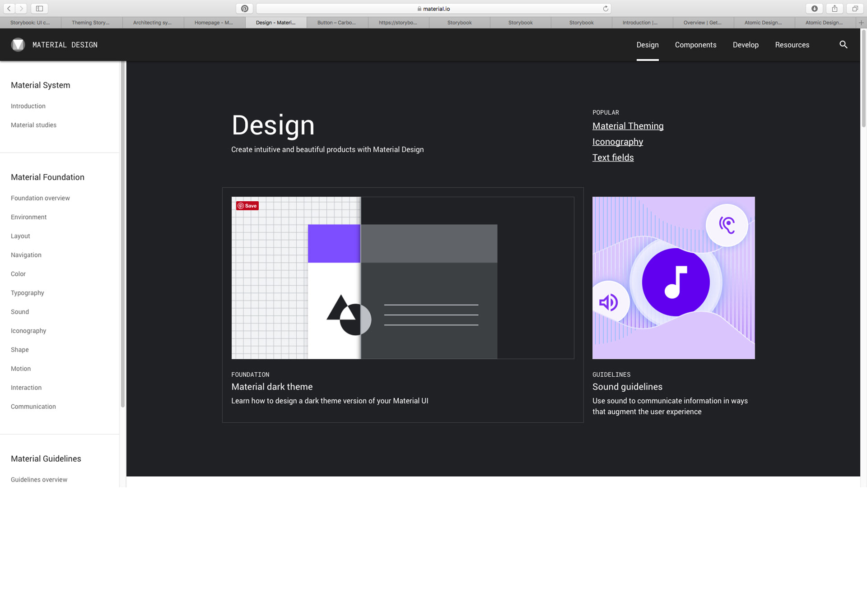The width and height of the screenshot is (867, 616).
Task: Open a new tab with plus icon
Action: coord(861,23)
